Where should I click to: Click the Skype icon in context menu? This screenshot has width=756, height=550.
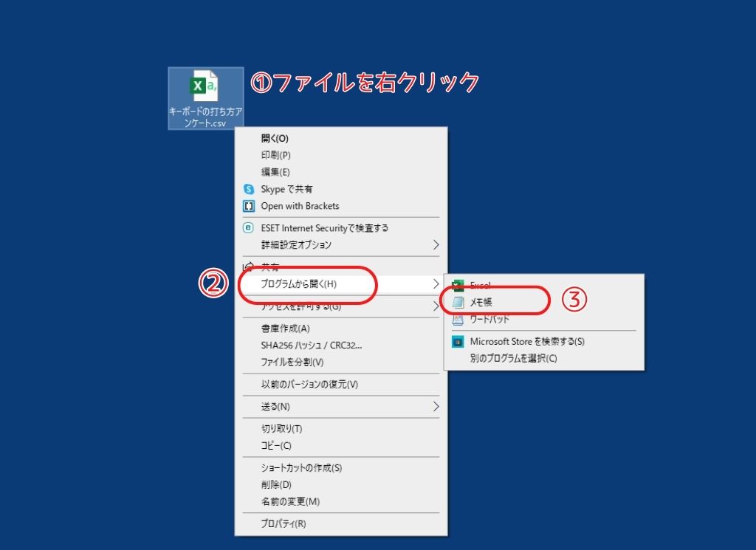(249, 189)
